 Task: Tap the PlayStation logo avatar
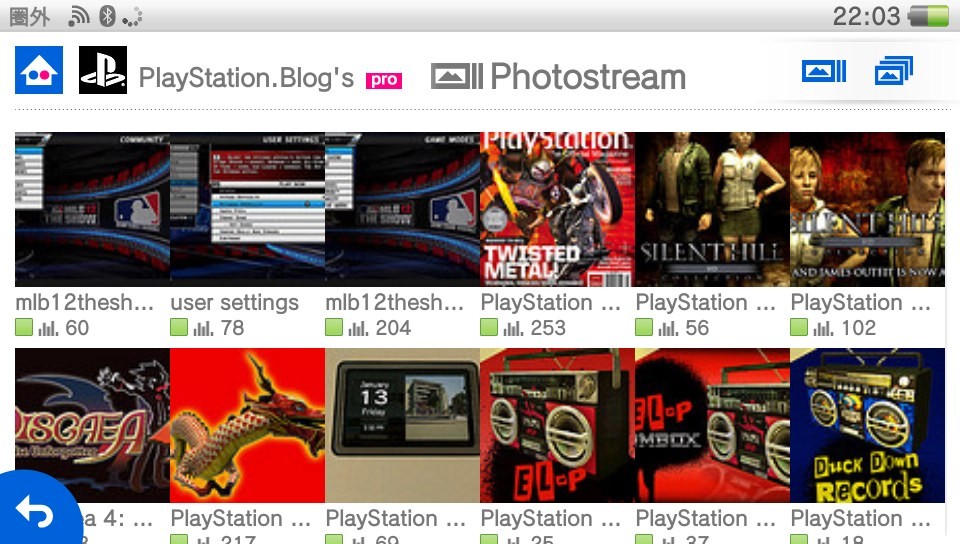click(103, 70)
